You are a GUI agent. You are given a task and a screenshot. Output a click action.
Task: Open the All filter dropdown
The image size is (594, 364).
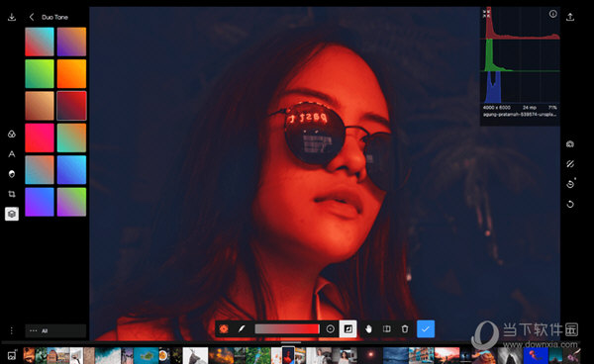55,330
